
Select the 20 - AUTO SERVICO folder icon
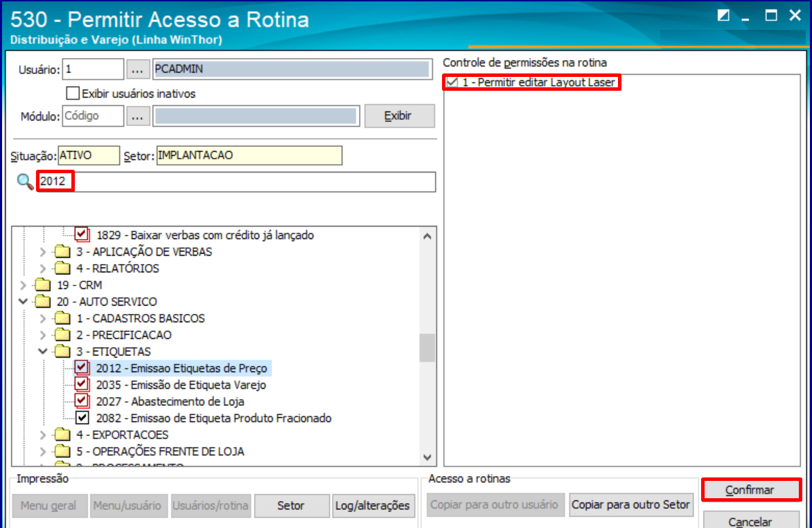click(x=42, y=301)
